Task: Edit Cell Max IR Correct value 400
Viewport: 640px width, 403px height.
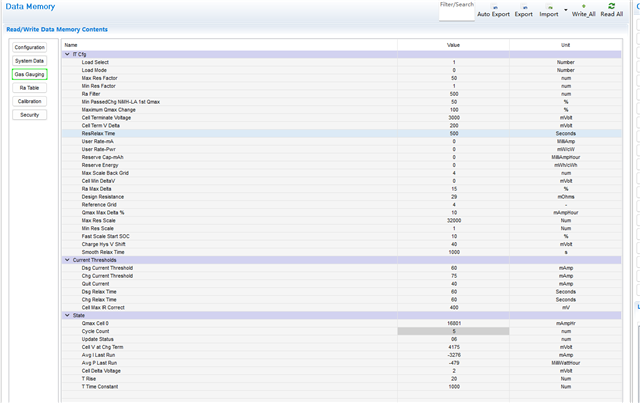Action: pos(453,307)
